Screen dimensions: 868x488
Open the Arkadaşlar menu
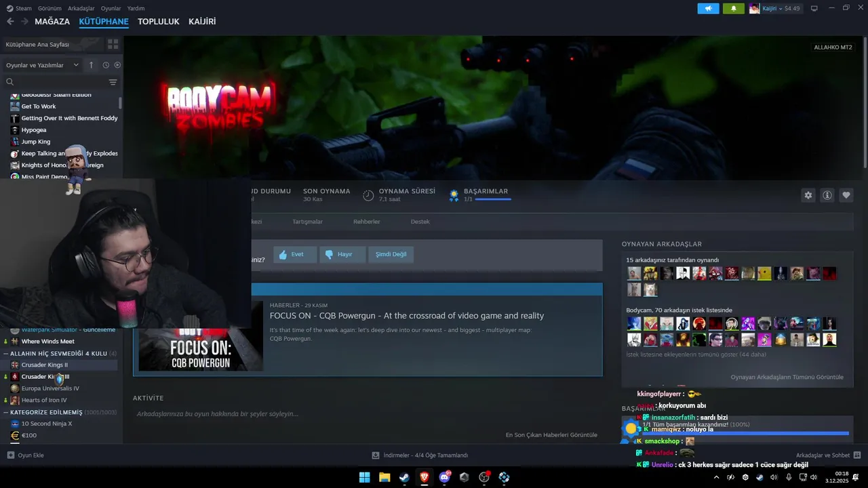click(x=81, y=8)
